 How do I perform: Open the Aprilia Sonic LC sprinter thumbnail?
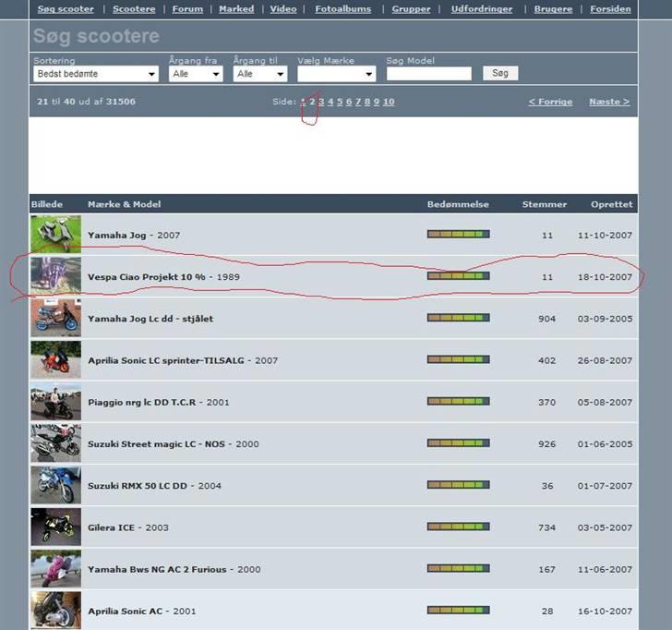[55, 359]
